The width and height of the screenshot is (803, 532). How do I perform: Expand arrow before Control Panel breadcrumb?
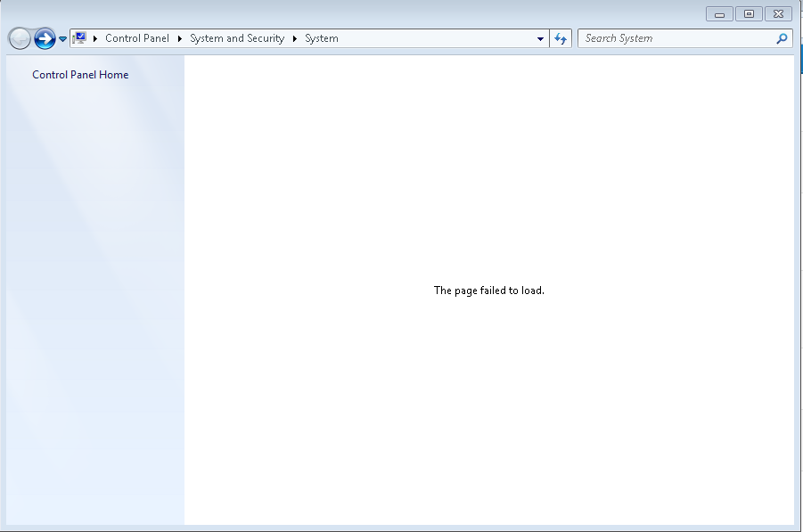95,38
